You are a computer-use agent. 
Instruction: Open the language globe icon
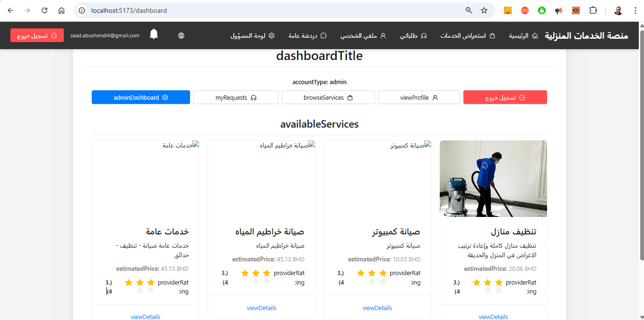[182, 35]
